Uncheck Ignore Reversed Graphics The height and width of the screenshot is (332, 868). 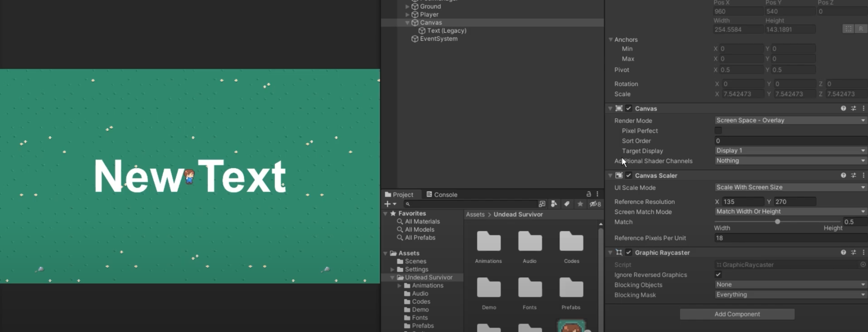point(718,275)
